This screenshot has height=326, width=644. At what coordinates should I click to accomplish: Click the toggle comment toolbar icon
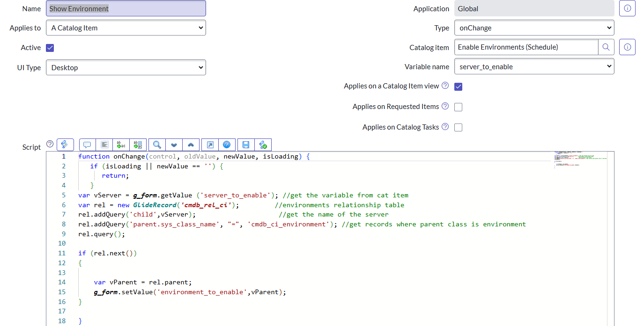coord(87,145)
